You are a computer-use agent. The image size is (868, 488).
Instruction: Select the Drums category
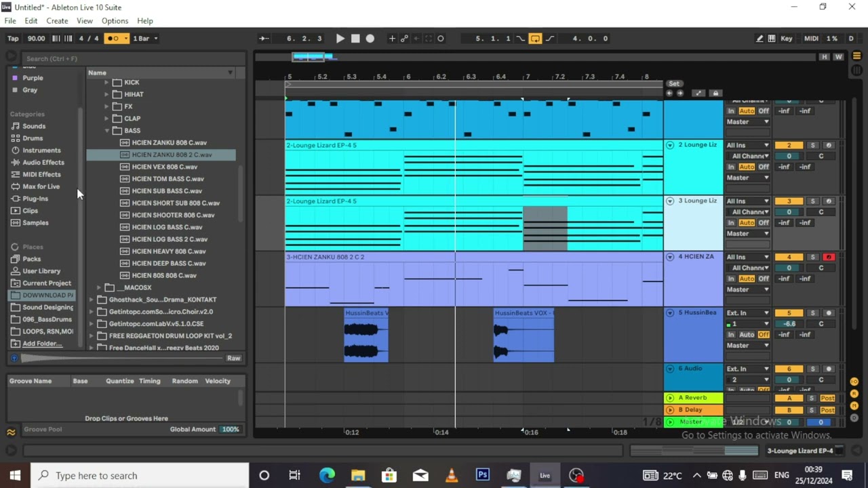click(x=33, y=138)
